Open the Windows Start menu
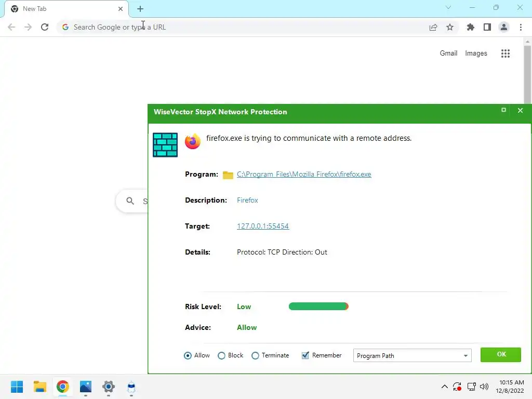The width and height of the screenshot is (532, 399). coord(17,387)
